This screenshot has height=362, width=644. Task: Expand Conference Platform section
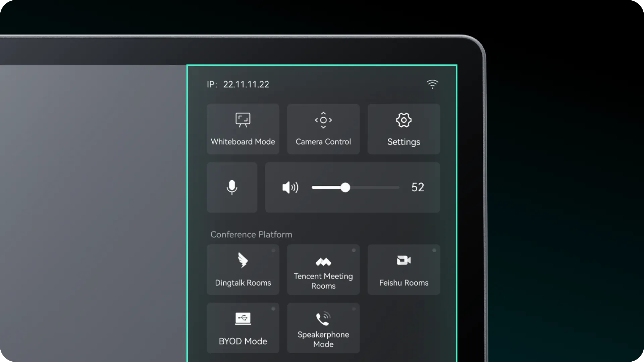click(252, 234)
